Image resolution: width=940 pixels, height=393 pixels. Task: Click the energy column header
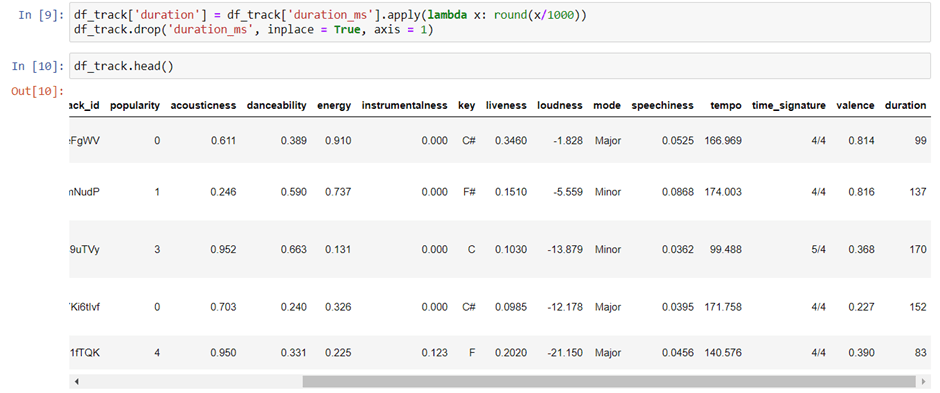(334, 105)
